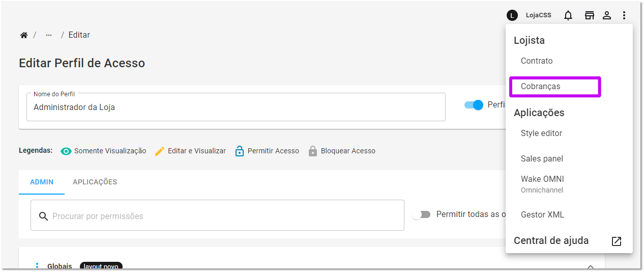Image resolution: width=644 pixels, height=272 pixels.
Task: Expand the breadcrumb ellipsis
Action: point(49,35)
